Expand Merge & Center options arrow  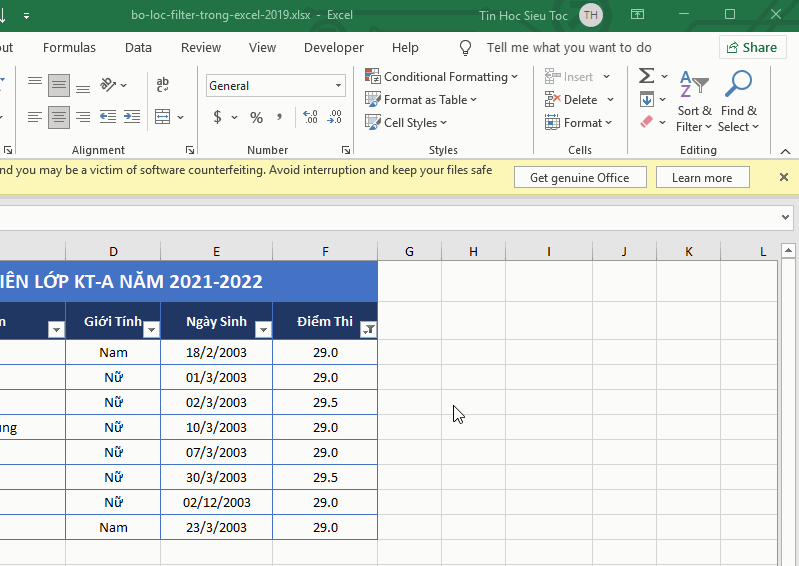coord(180,118)
